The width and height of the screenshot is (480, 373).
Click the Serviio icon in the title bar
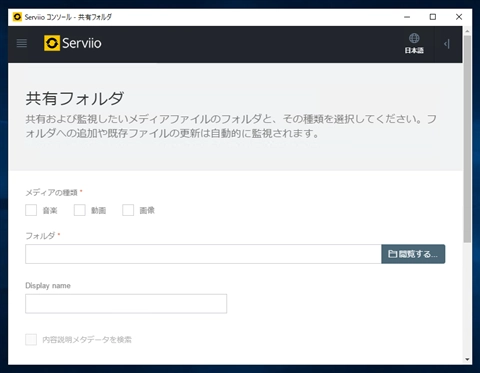pos(17,17)
